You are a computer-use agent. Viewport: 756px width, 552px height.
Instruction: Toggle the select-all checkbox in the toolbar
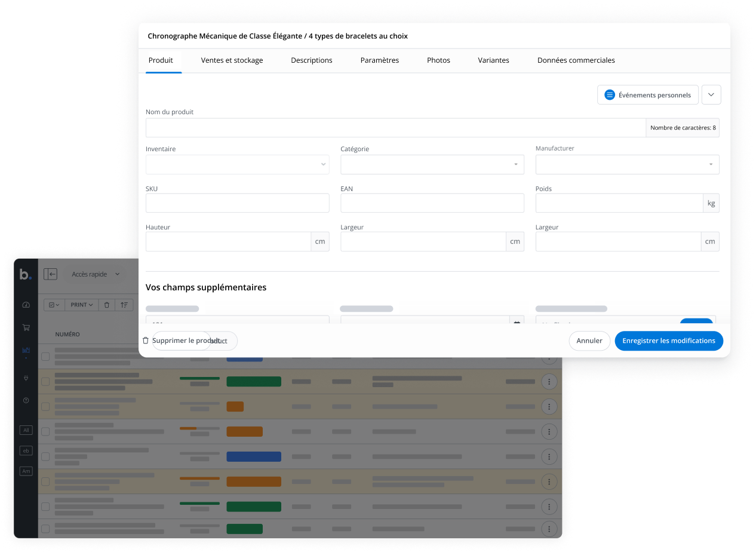[x=51, y=305]
